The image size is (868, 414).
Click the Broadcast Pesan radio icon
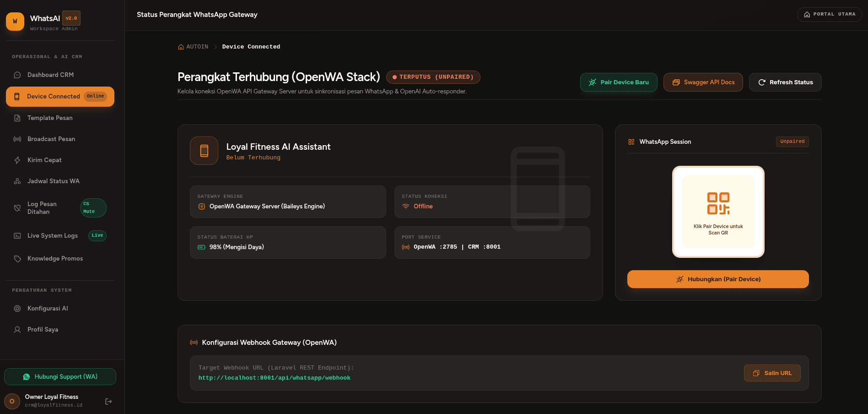[17, 139]
